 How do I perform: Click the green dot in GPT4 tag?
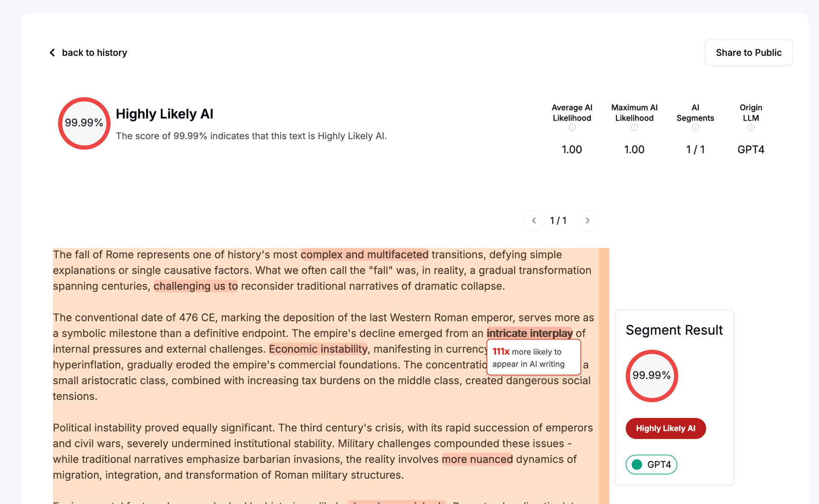(x=637, y=464)
